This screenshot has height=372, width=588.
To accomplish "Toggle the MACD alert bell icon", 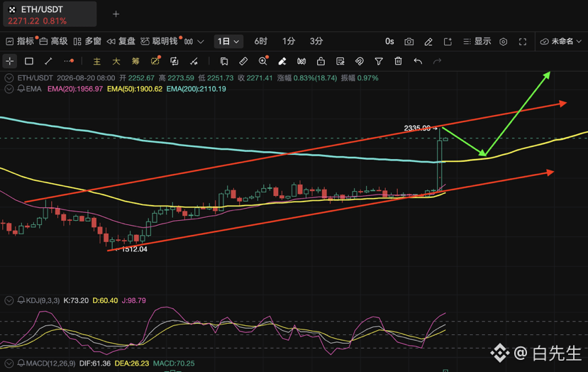I will tap(21, 363).
